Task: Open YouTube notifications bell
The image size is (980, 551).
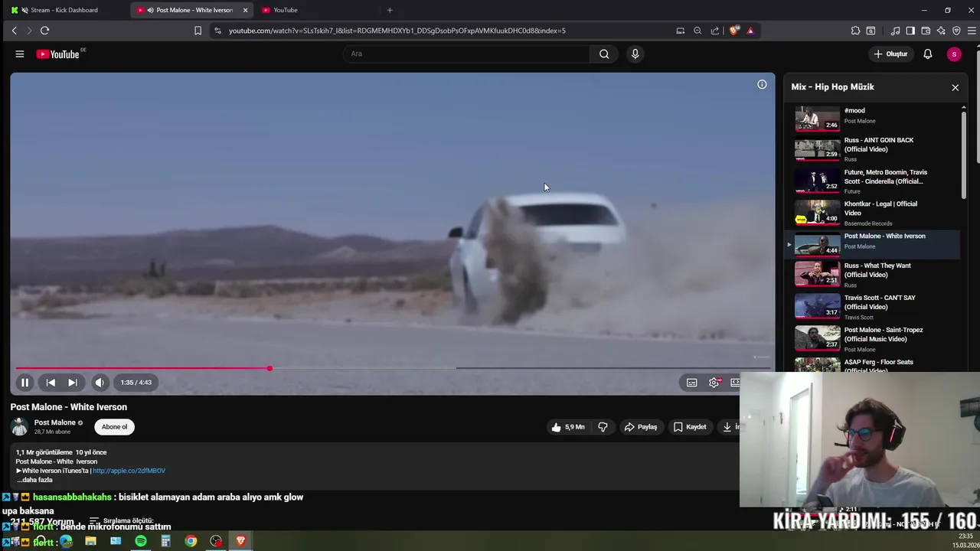Action: coord(927,54)
